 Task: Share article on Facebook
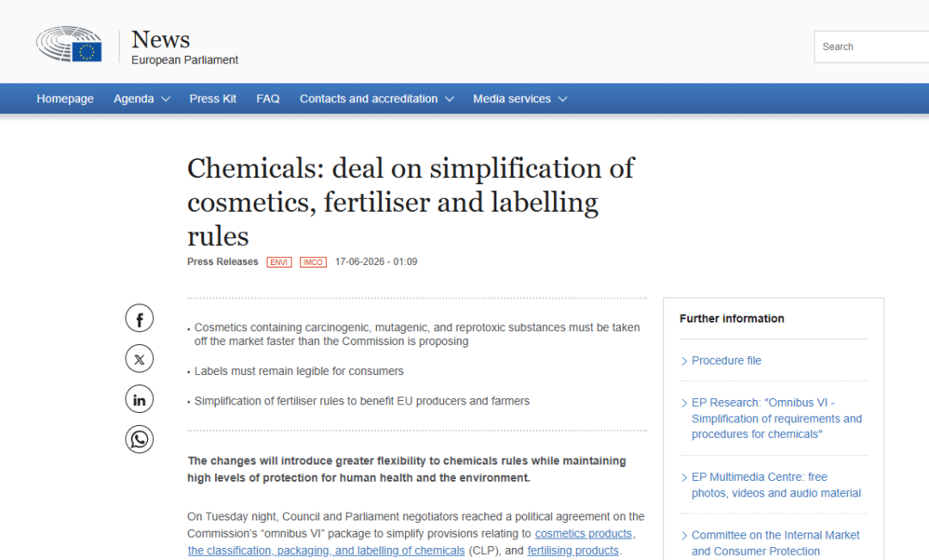coord(139,319)
